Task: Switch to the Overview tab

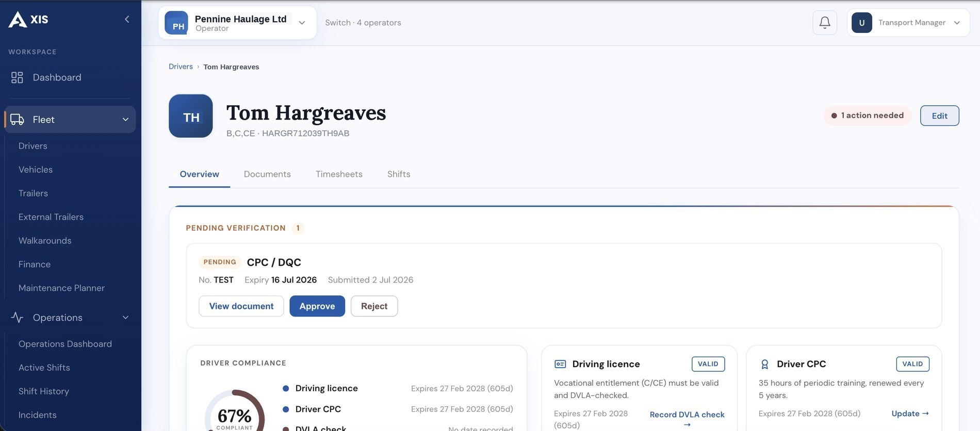Action: point(200,174)
